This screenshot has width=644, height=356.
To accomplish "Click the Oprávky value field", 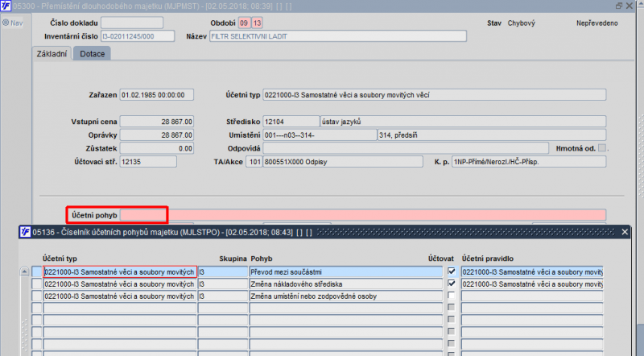I will point(156,135).
